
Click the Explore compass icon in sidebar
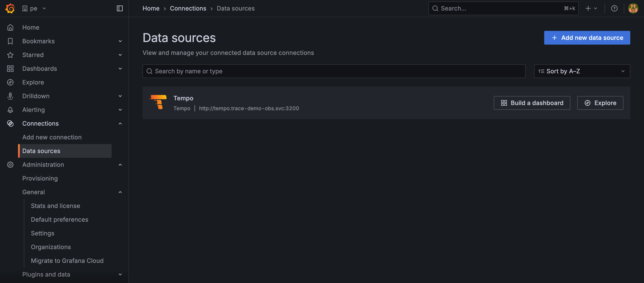tap(10, 82)
